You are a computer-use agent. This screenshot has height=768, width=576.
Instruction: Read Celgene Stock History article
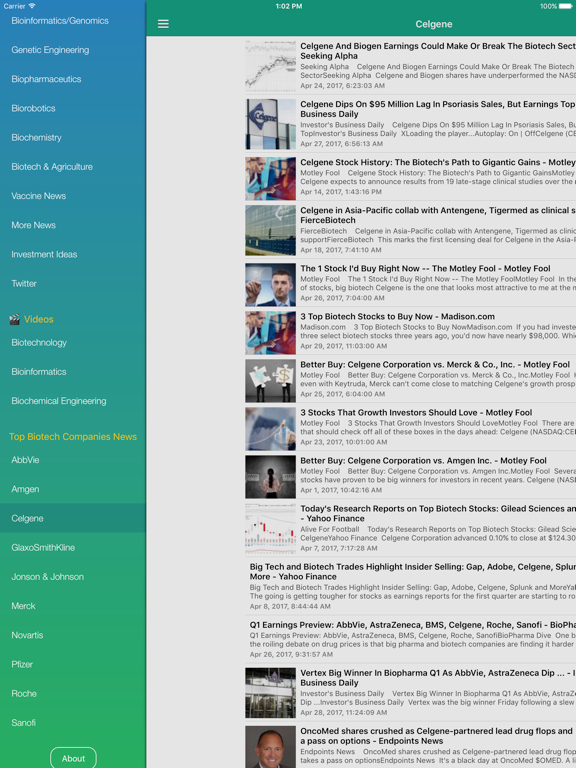click(410, 177)
